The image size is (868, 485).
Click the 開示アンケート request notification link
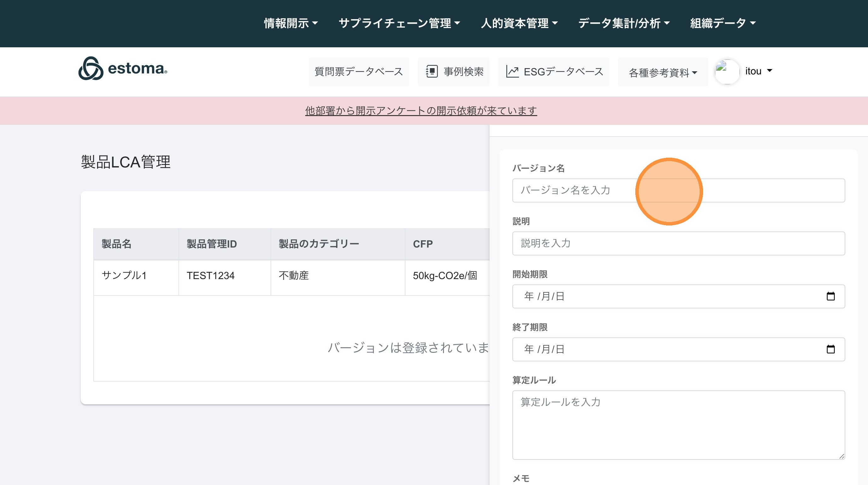pyautogui.click(x=421, y=111)
